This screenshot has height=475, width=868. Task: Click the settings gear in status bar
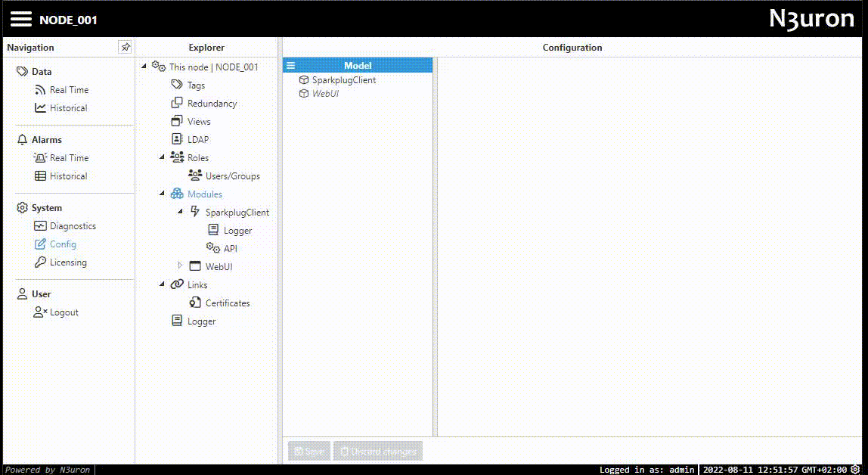click(856, 470)
